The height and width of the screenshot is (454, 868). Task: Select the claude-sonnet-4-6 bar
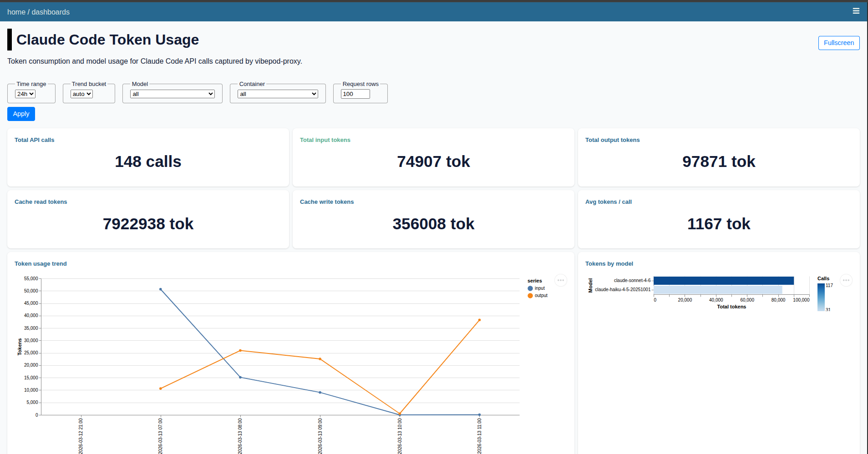[x=724, y=280]
